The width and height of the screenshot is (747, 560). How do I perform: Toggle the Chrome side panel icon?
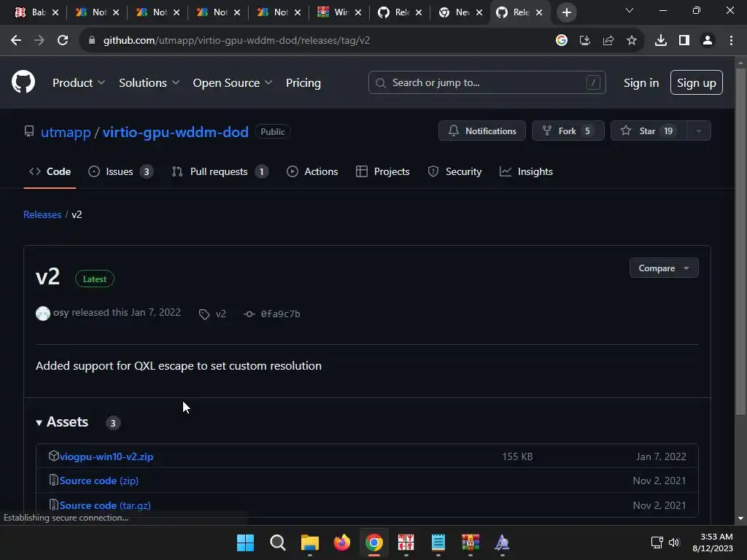click(x=684, y=41)
